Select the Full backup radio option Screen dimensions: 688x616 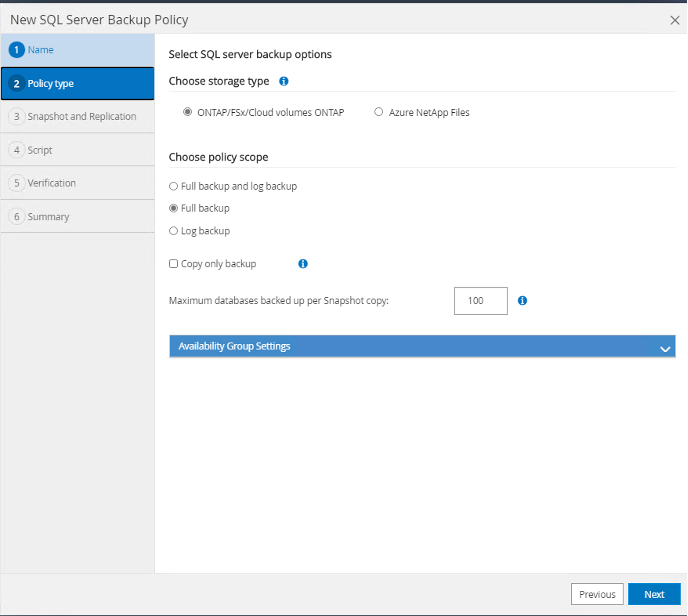[174, 208]
